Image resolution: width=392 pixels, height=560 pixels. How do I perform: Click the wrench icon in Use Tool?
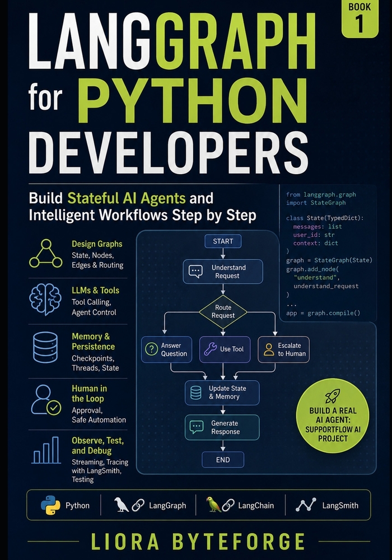211,349
